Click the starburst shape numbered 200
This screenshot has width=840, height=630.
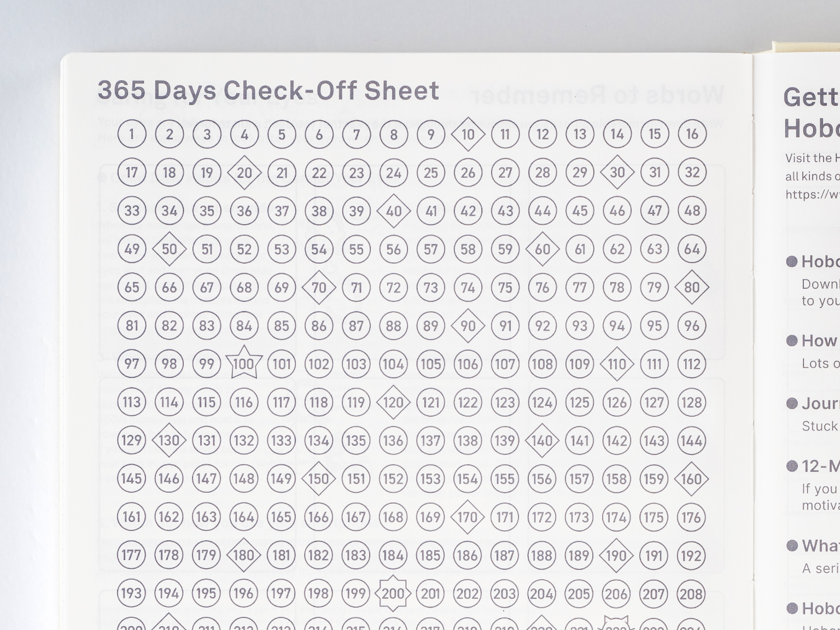[x=393, y=593]
